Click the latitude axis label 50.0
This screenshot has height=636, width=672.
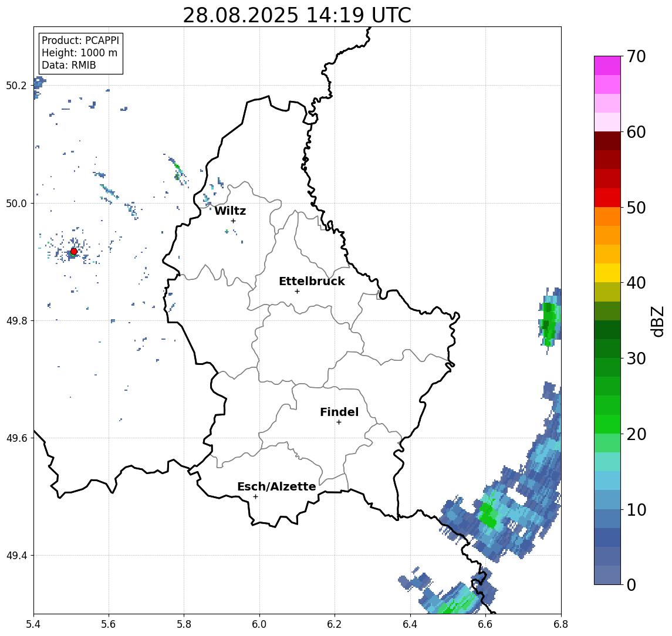16,203
